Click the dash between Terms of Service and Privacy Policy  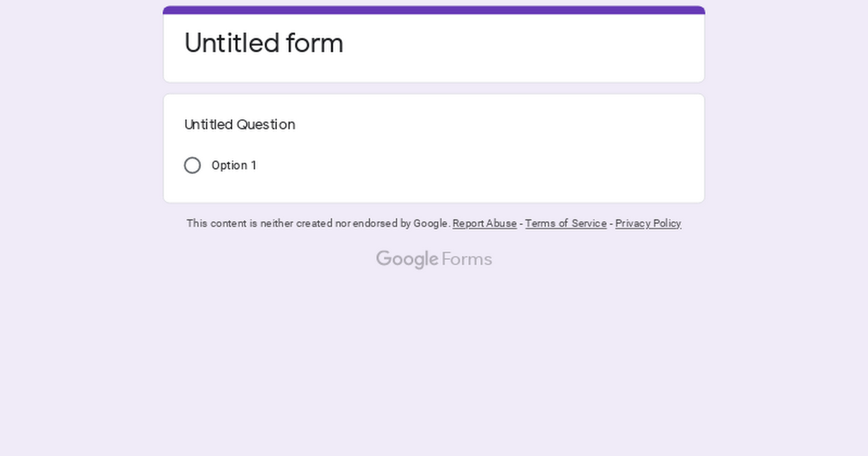(611, 224)
